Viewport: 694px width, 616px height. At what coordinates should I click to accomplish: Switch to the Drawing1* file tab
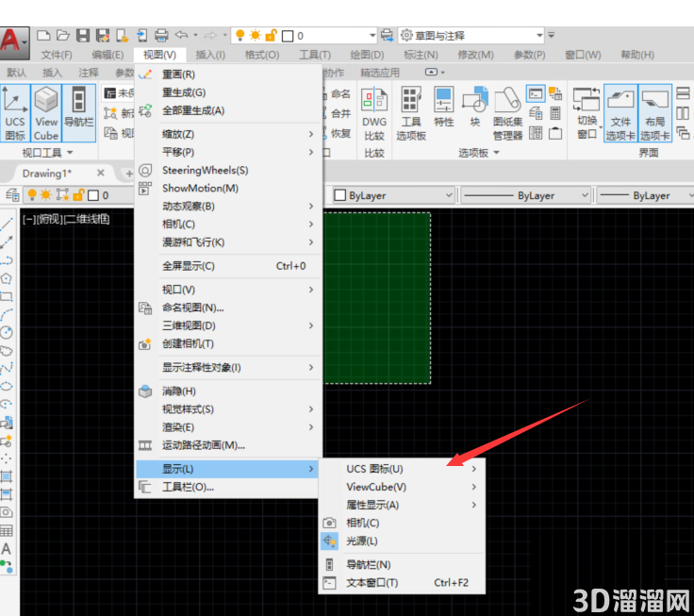click(x=47, y=174)
